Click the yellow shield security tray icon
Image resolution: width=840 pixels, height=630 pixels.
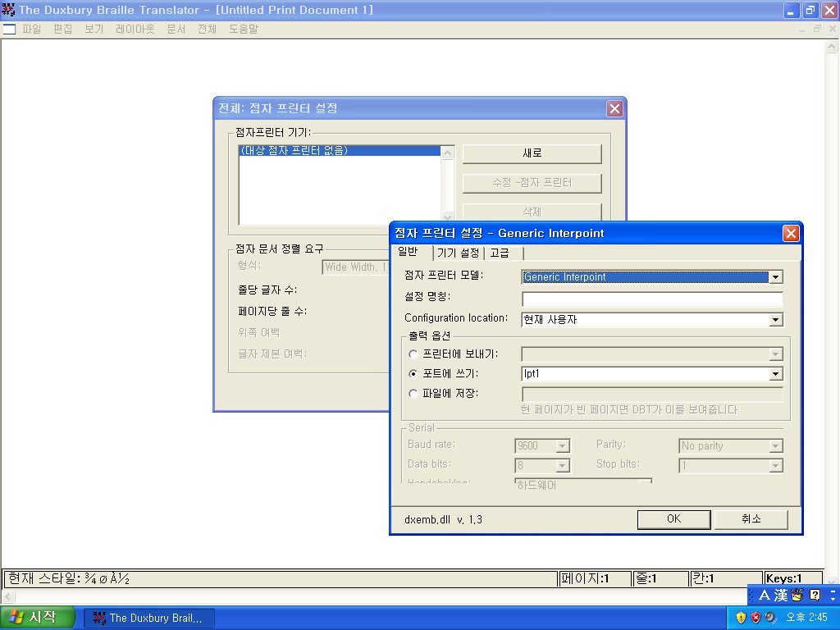[x=741, y=618]
